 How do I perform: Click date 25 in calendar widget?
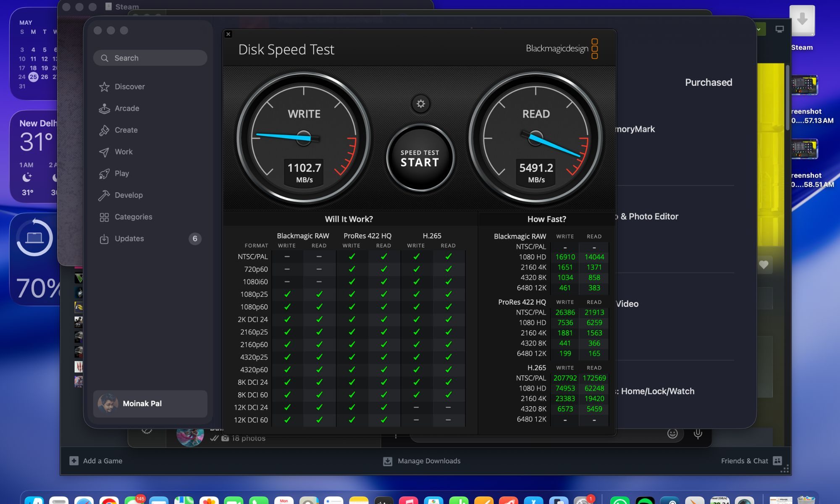tap(33, 77)
